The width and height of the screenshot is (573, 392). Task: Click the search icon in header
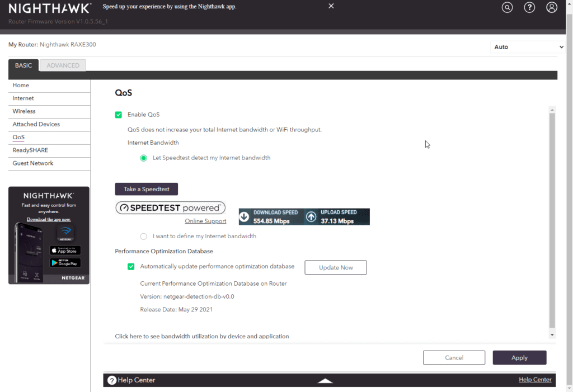click(x=507, y=8)
